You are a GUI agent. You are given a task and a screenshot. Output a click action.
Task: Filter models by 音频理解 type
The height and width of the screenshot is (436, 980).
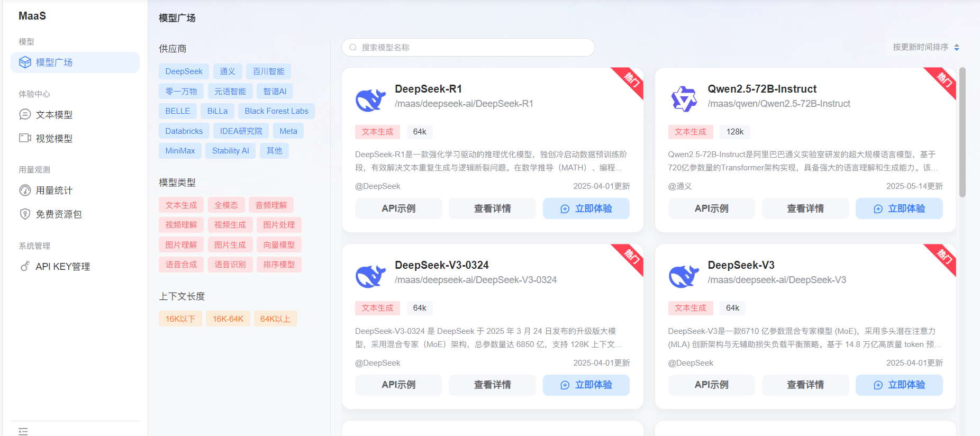271,205
